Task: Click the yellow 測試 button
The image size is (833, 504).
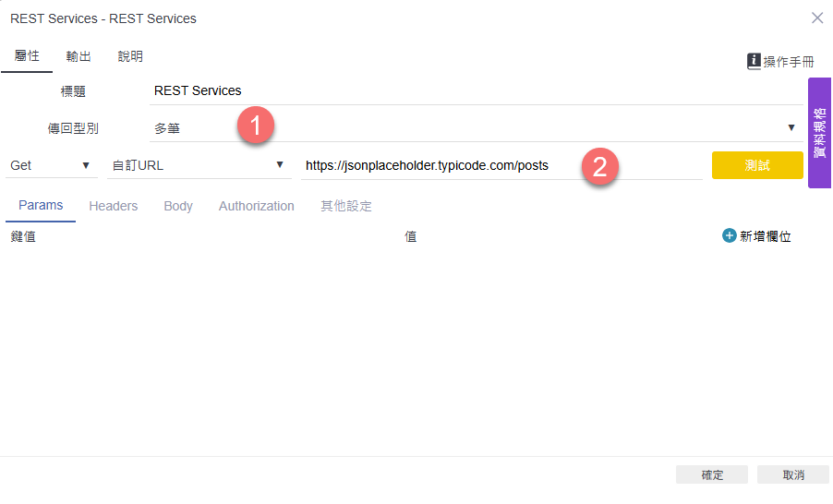Action: click(757, 165)
